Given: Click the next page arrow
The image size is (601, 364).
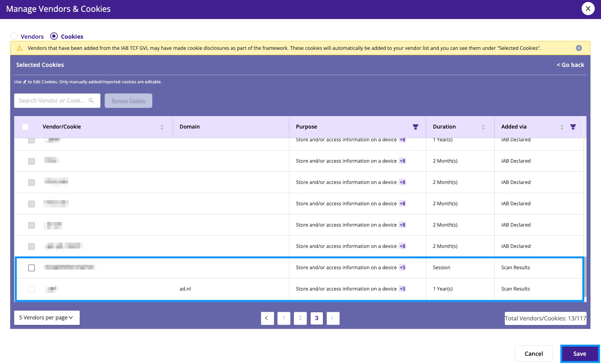Looking at the screenshot, I should [x=333, y=318].
